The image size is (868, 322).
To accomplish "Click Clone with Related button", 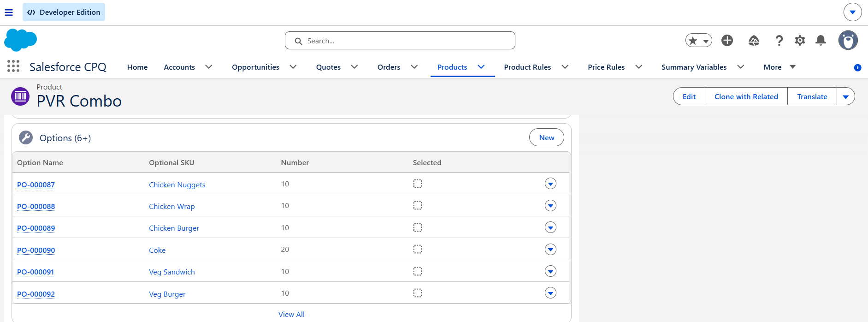I will [746, 96].
